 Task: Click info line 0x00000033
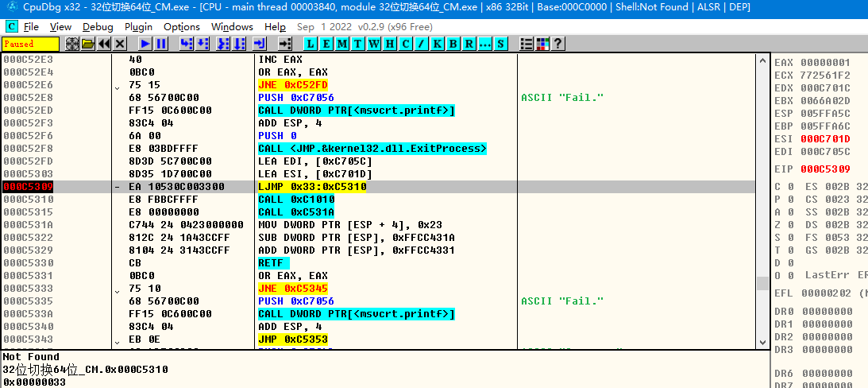34,382
